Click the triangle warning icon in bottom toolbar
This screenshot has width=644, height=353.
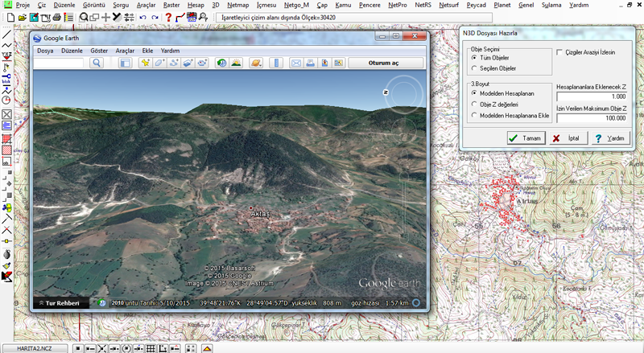[207, 348]
